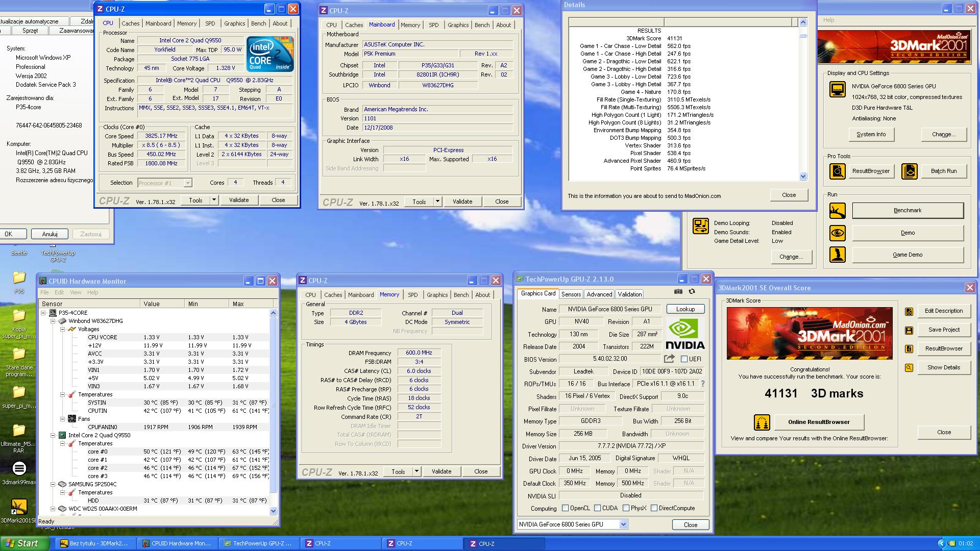Click the Bus Interface question mark in GPU-Z
This screenshot has width=980, height=551.
[702, 384]
